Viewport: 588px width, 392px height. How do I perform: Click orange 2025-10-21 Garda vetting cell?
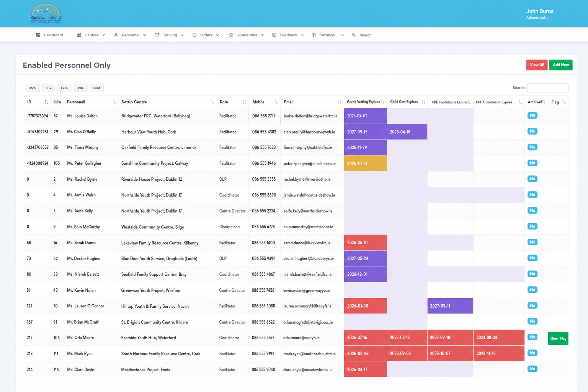click(x=365, y=163)
